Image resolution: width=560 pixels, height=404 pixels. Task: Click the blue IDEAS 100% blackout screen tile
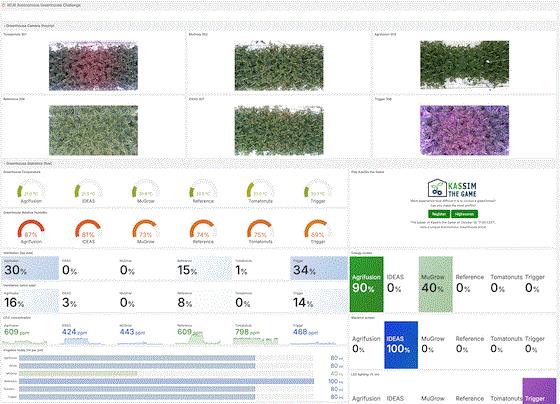click(401, 345)
